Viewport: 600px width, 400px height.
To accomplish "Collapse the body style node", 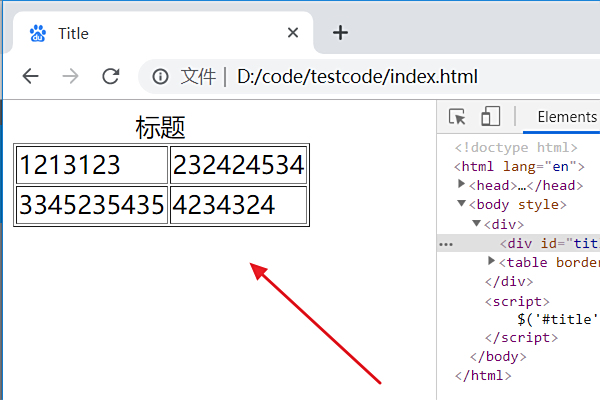I will pyautogui.click(x=461, y=203).
